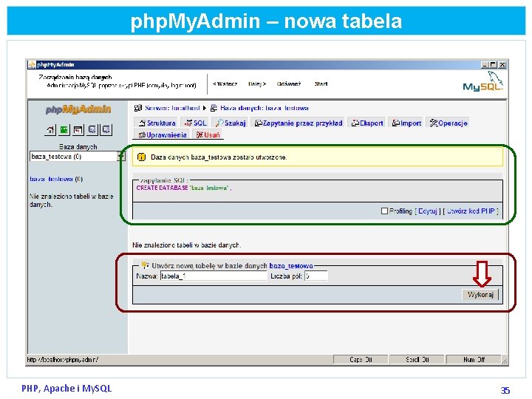This screenshot has width=532, height=399.
Task: Click the Scroll Off status indicator
Action: [417, 359]
